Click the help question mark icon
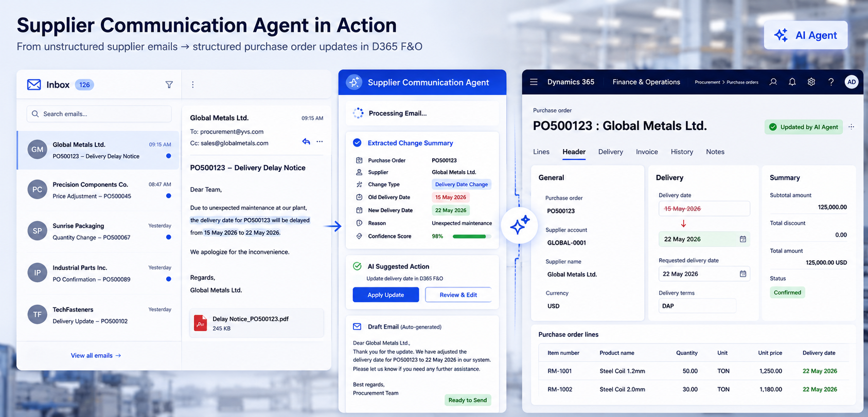This screenshot has width=868, height=417. 831,82
